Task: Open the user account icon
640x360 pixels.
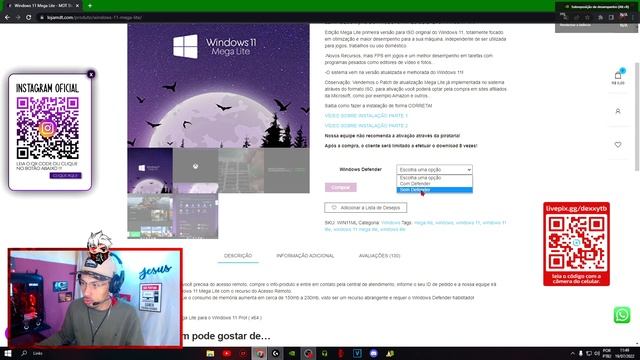Action: [618, 111]
